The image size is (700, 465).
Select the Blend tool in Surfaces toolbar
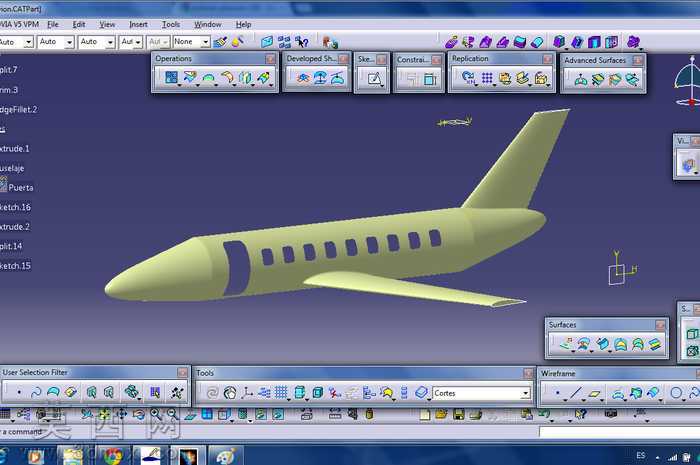655,344
